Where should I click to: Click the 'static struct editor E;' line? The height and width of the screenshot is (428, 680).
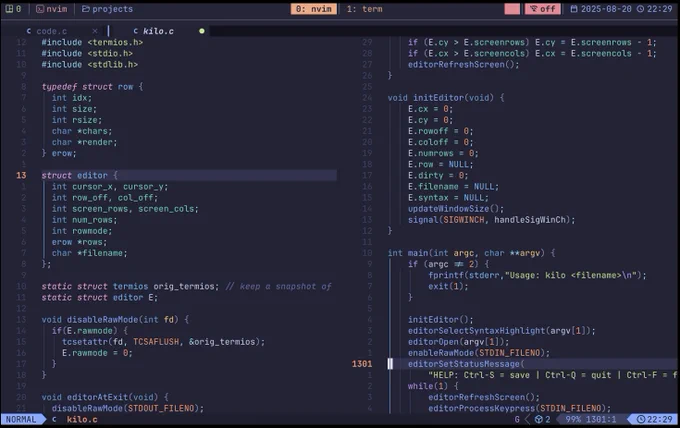[x=100, y=297]
